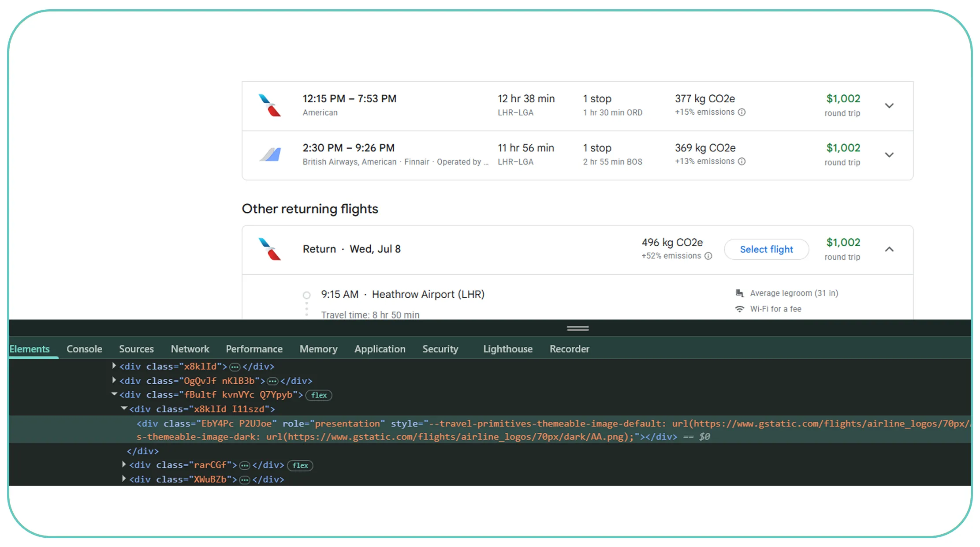
Task: Click $1,002 price on 2:30 PM flight
Action: point(843,148)
